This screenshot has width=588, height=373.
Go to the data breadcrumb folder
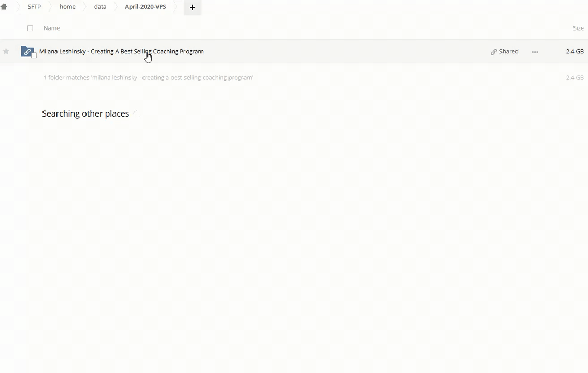point(100,7)
